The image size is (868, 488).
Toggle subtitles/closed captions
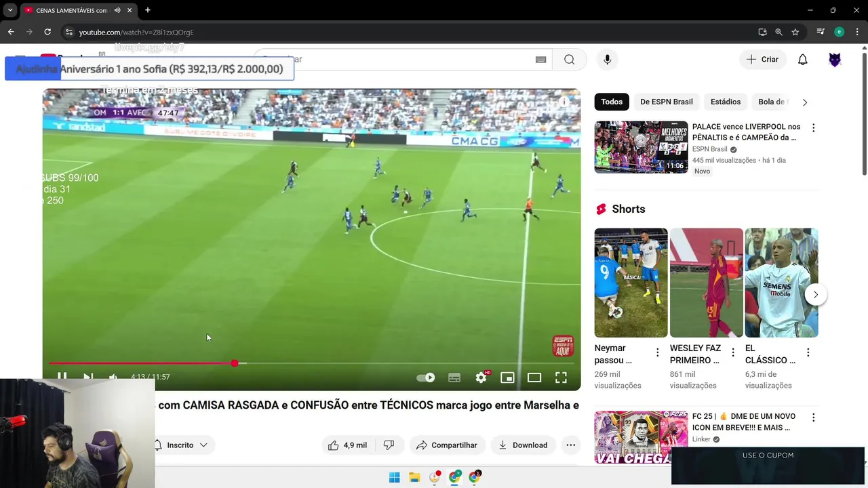tap(454, 378)
